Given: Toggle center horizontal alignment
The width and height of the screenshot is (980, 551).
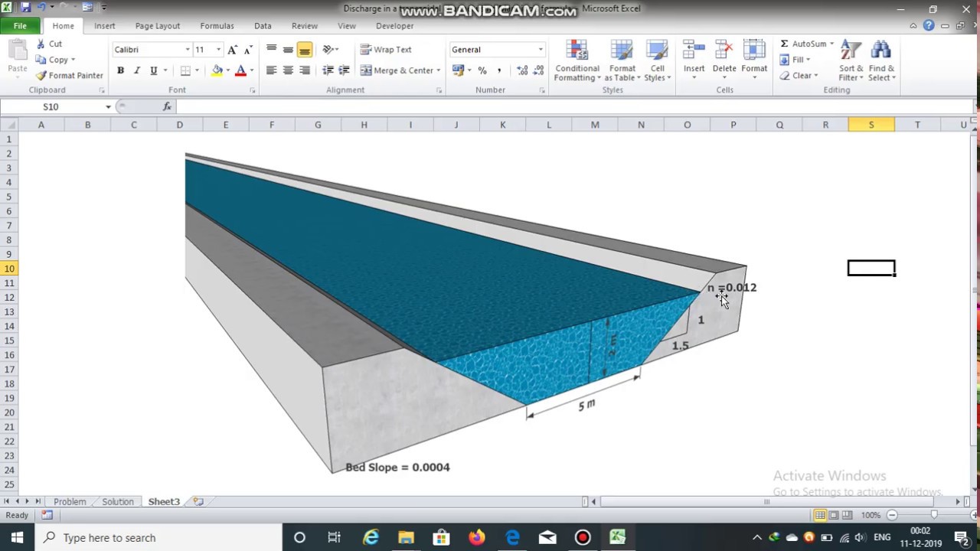Looking at the screenshot, I should click(288, 70).
